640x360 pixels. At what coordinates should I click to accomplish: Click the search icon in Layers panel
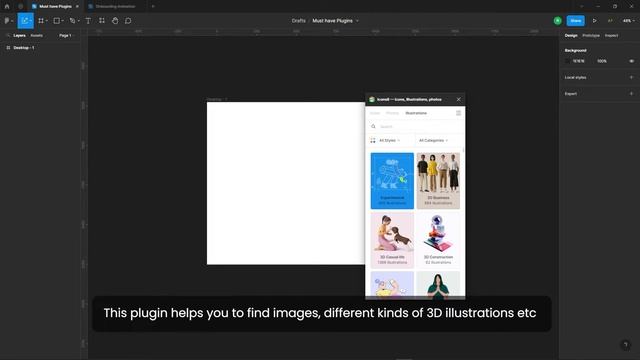pyautogui.click(x=8, y=36)
